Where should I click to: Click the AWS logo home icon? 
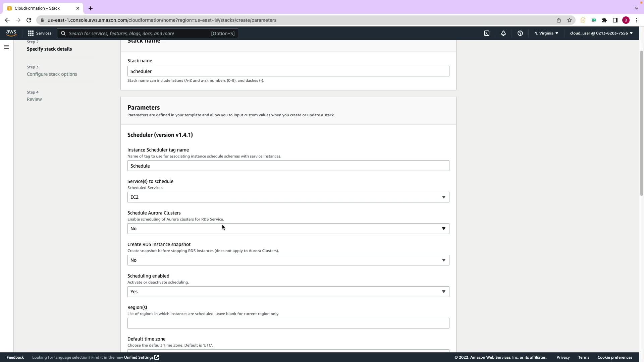coord(11,33)
